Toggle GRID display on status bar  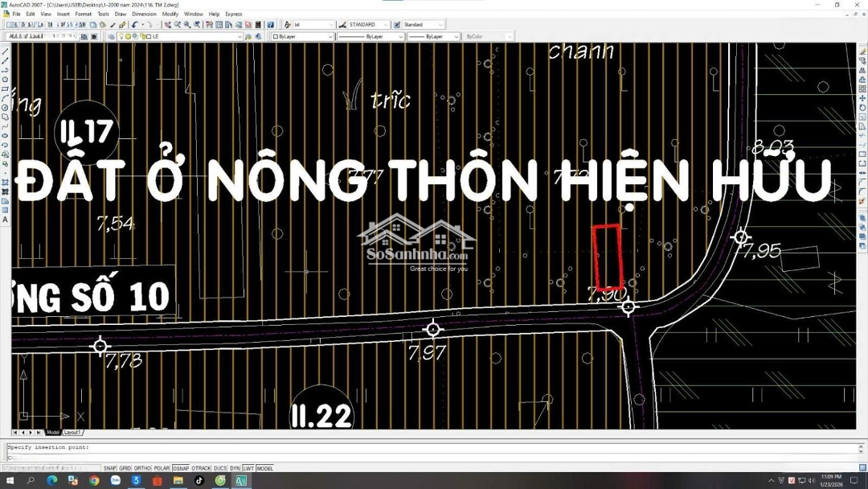[x=125, y=468]
